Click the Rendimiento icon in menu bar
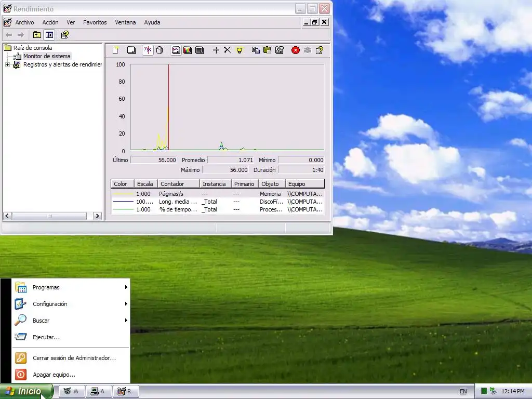 tap(7, 22)
